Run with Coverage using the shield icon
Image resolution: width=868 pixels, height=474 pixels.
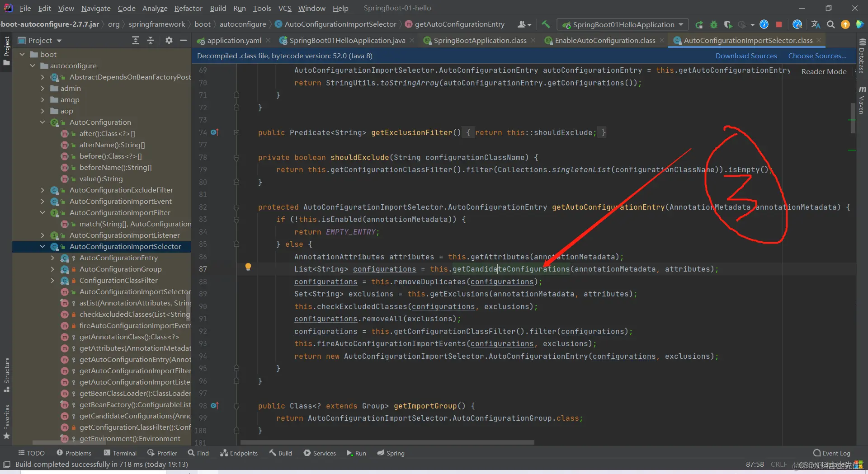click(x=728, y=24)
